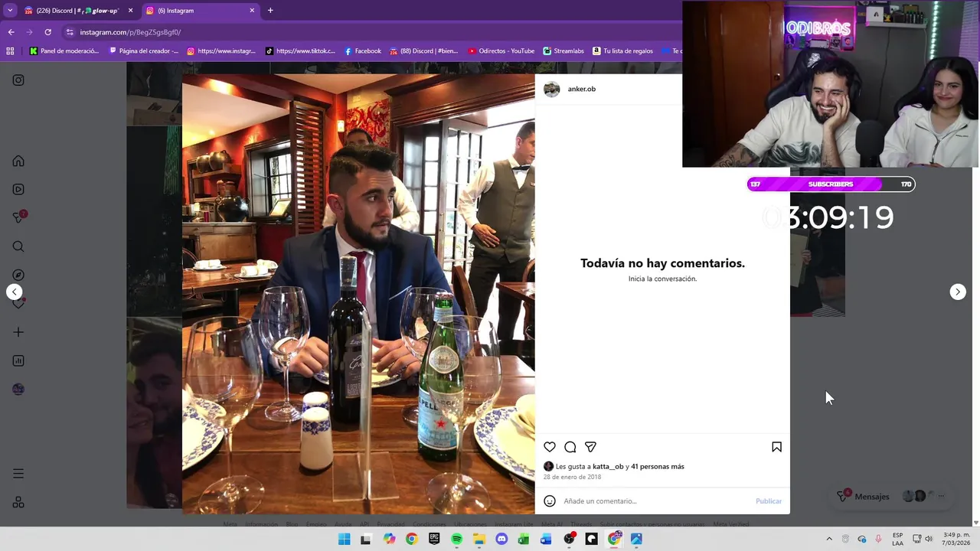Reload the page
980x551 pixels.
pyautogui.click(x=47, y=32)
